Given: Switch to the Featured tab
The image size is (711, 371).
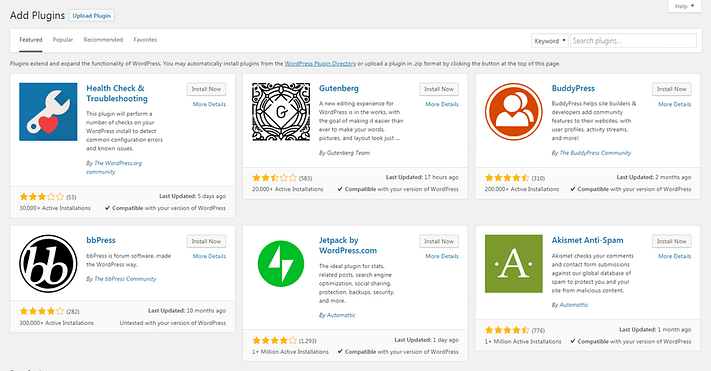Looking at the screenshot, I should (31, 40).
